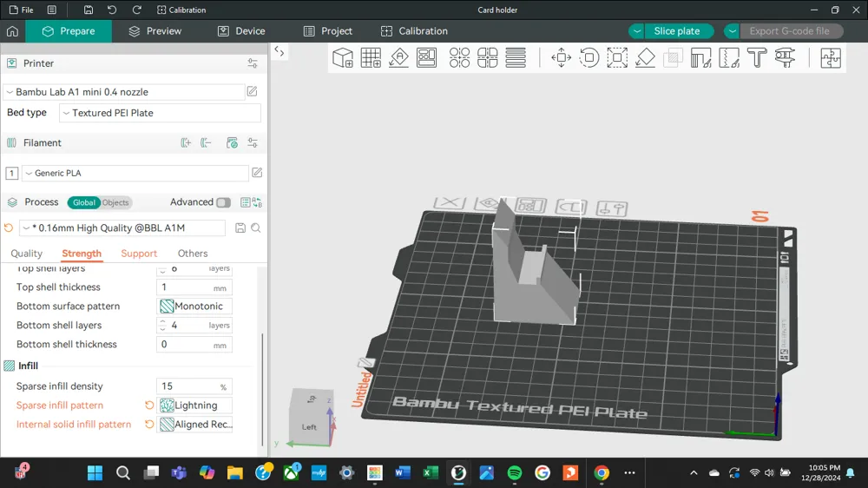The image size is (868, 488).
Task: Open Filament section settings sliders icon
Action: pos(253,143)
